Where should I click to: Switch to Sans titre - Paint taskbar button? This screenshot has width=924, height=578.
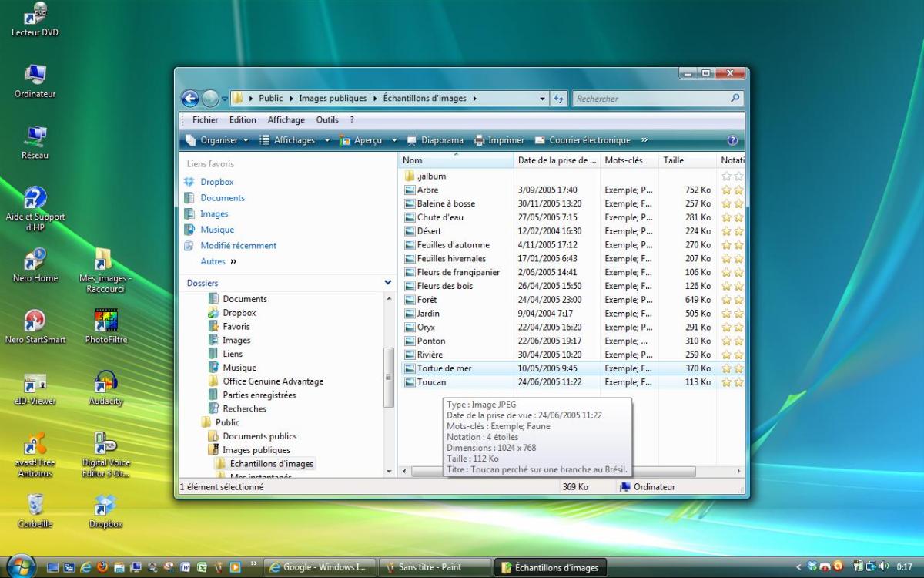[435, 567]
